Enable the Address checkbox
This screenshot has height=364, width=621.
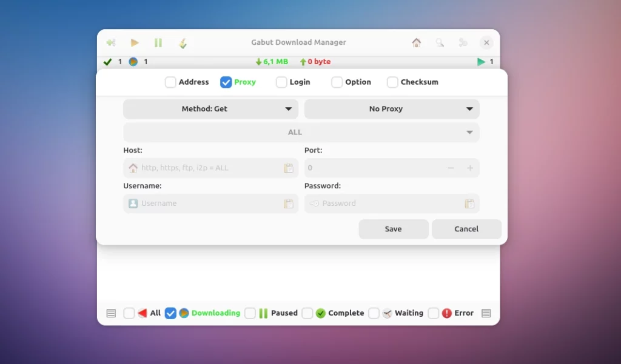pyautogui.click(x=170, y=82)
